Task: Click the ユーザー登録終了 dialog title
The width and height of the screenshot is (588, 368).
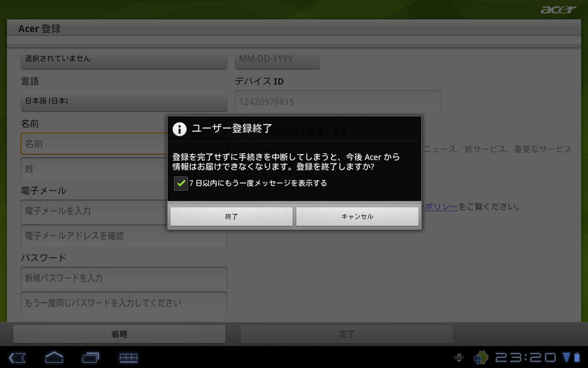Action: pos(232,128)
